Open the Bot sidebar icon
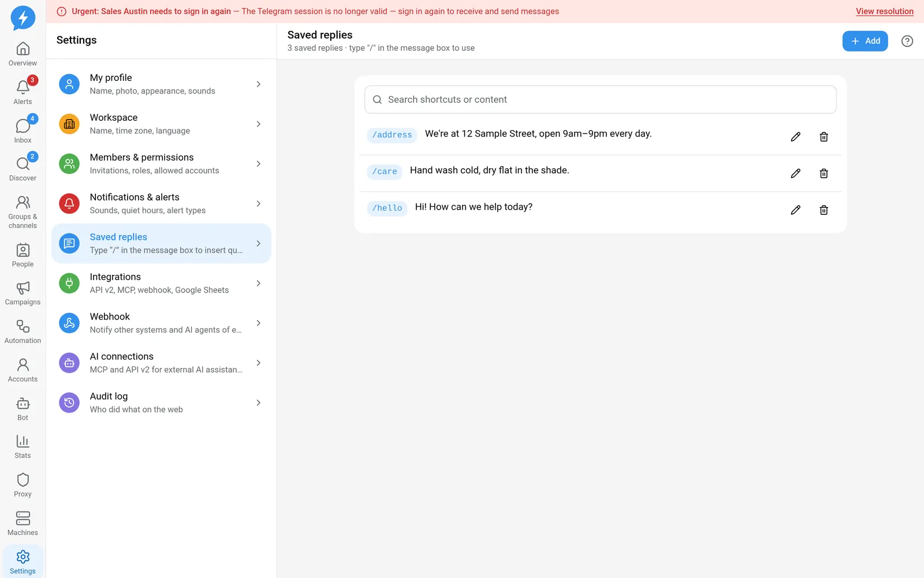924x578 pixels. [x=23, y=409]
